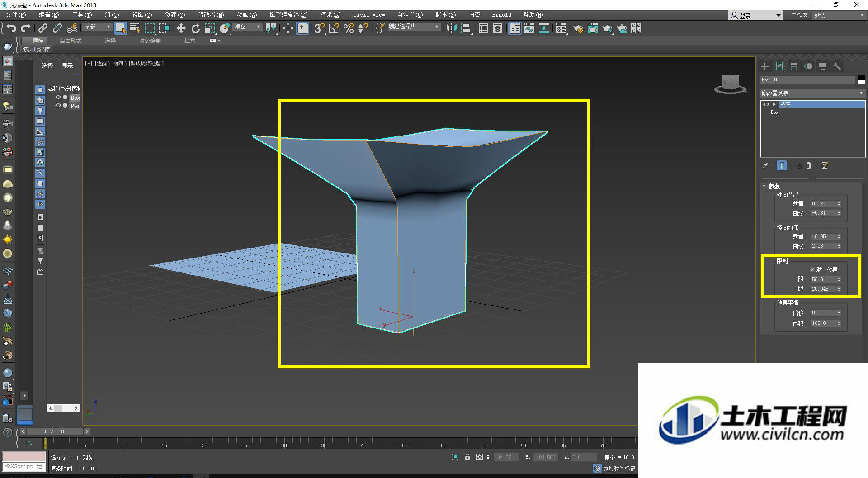This screenshot has width=868, height=478.
Task: Activate the Select Object tool
Action: (x=120, y=28)
